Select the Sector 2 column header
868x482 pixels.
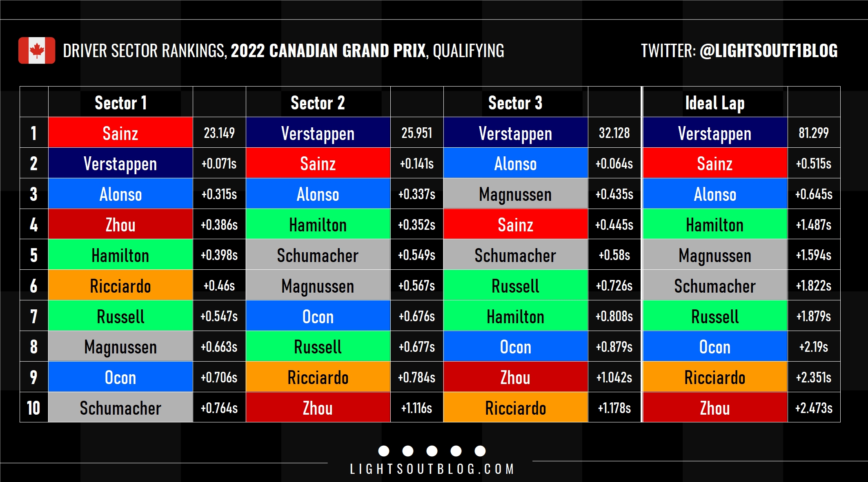pyautogui.click(x=318, y=102)
